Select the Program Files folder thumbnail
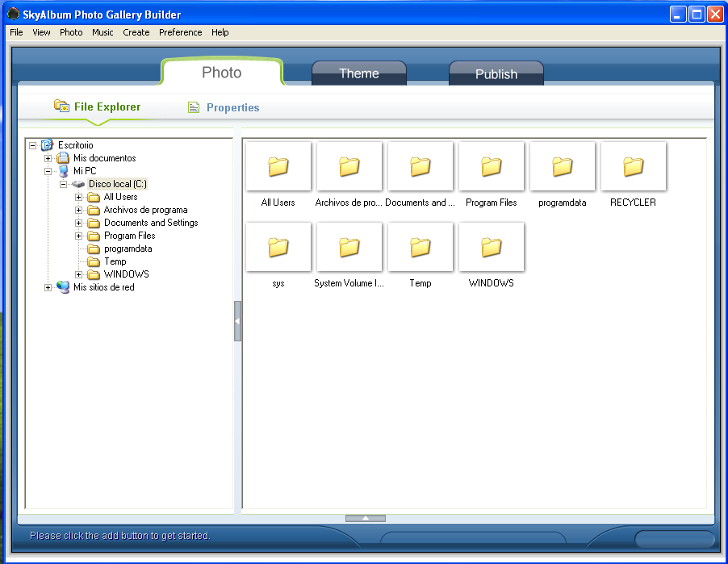Screen dimensions: 728x564 492,166
